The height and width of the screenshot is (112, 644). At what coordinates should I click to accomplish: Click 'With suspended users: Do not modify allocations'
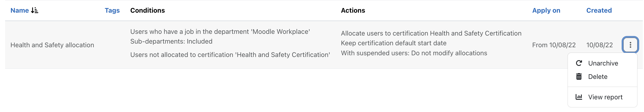pyautogui.click(x=414, y=53)
